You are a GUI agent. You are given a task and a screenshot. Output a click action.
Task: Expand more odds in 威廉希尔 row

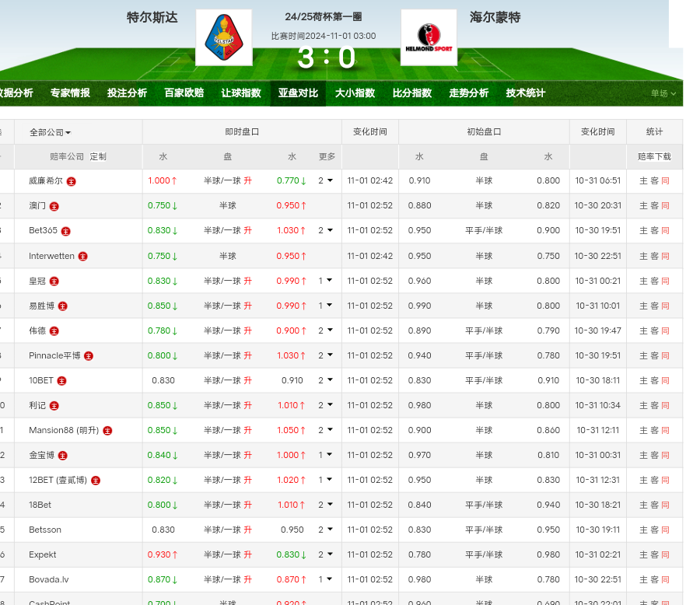point(325,181)
